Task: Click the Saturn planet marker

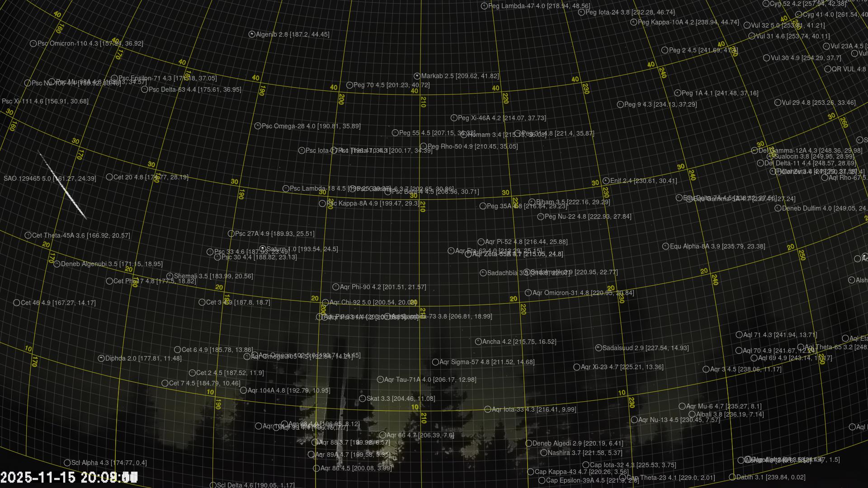Action: tap(263, 249)
